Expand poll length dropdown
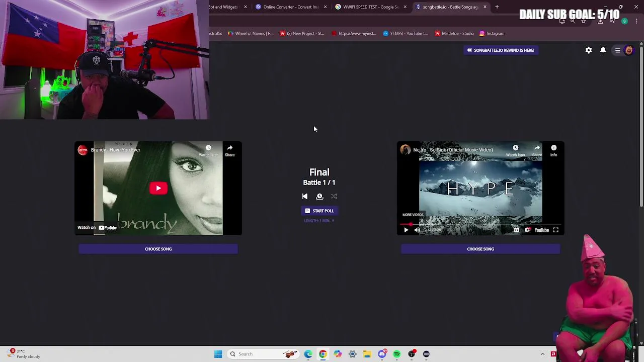Image resolution: width=644 pixels, height=362 pixels. click(319, 221)
